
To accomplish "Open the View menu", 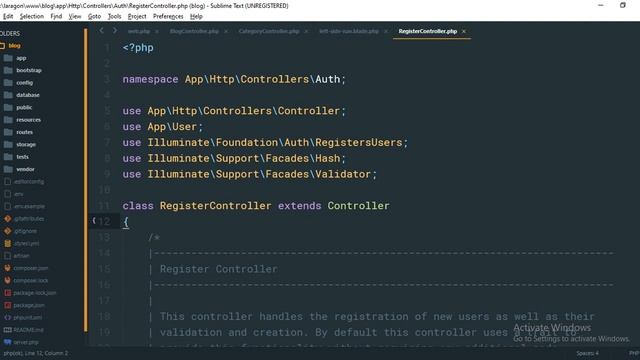I will point(75,16).
